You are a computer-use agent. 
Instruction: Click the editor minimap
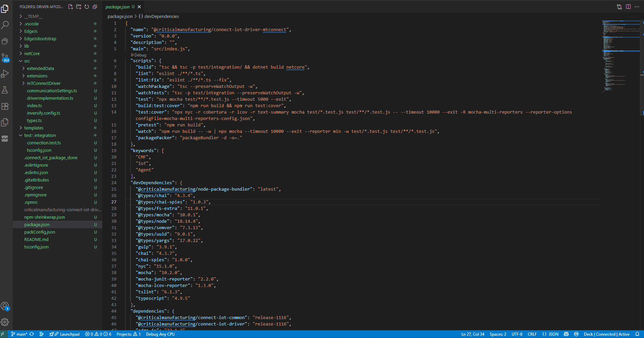[x=620, y=56]
